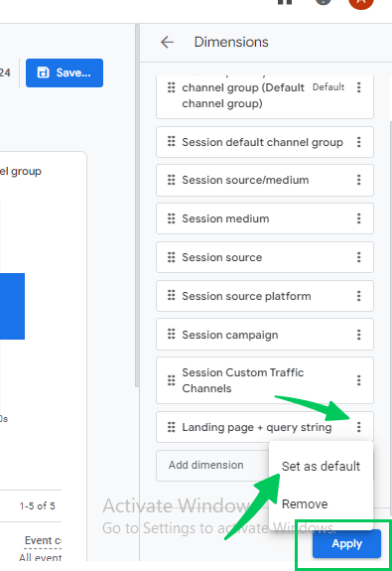Screen dimensions: 392x571
Task: Grab drag handle of Session source/medium
Action: 171,180
